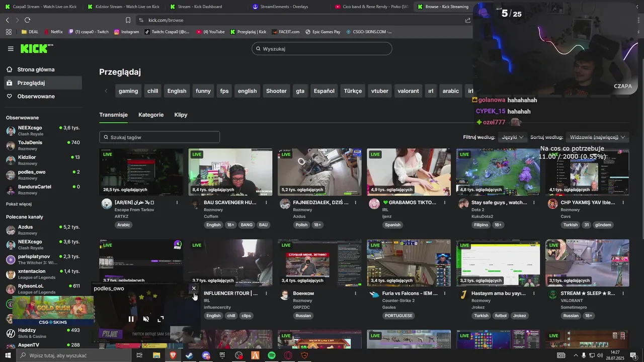This screenshot has width=644, height=362.
Task: Open Azdus recommended channel
Action: click(43, 230)
